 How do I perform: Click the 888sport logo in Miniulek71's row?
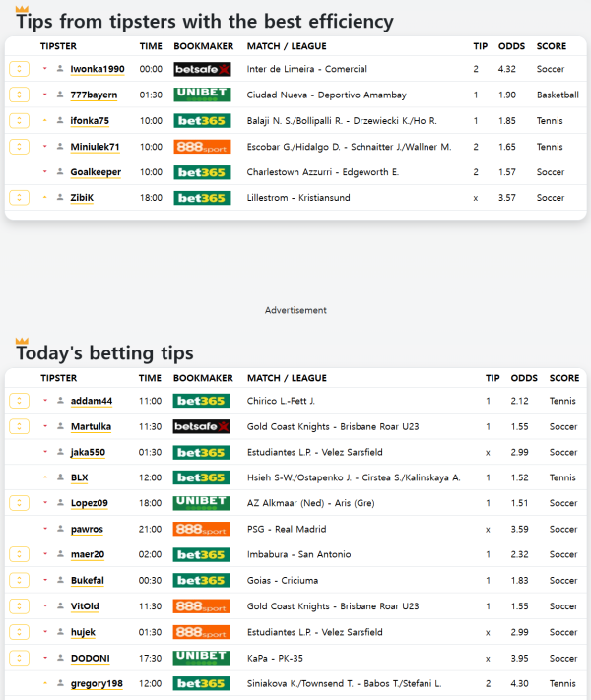click(201, 147)
